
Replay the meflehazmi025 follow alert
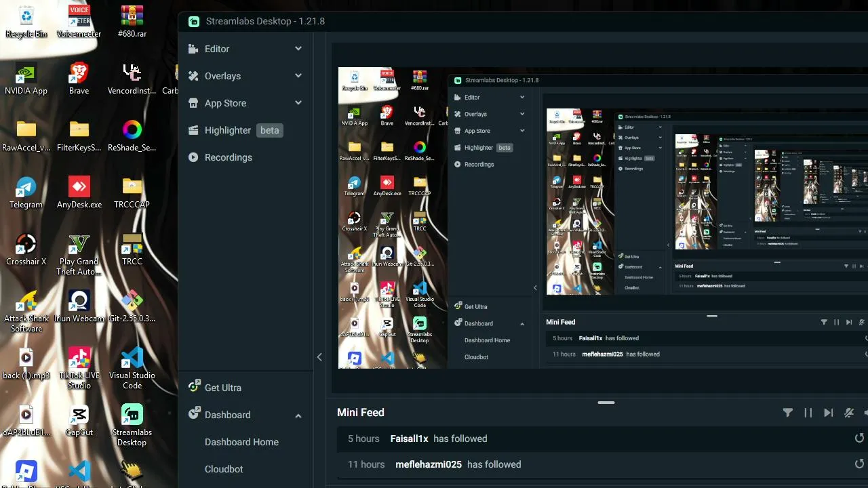tap(859, 464)
